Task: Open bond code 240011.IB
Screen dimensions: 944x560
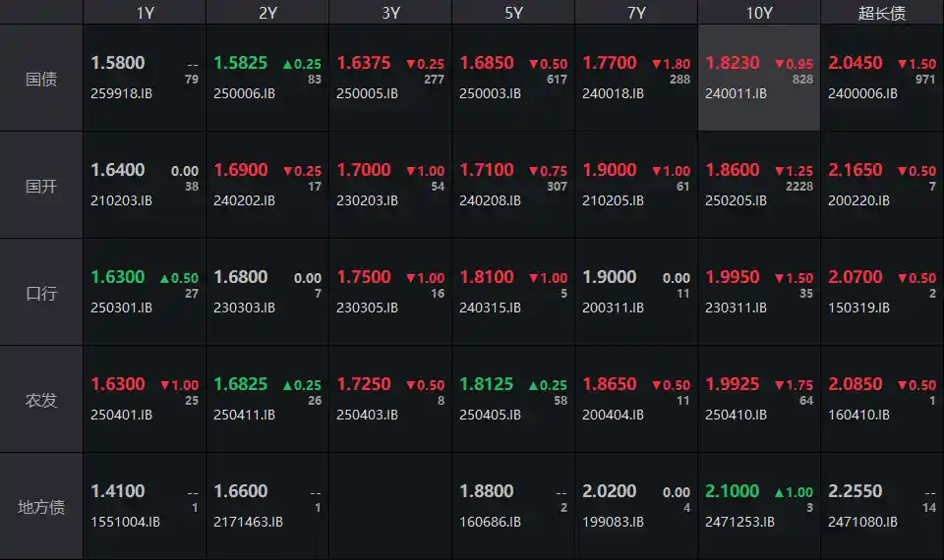Action: [x=736, y=94]
